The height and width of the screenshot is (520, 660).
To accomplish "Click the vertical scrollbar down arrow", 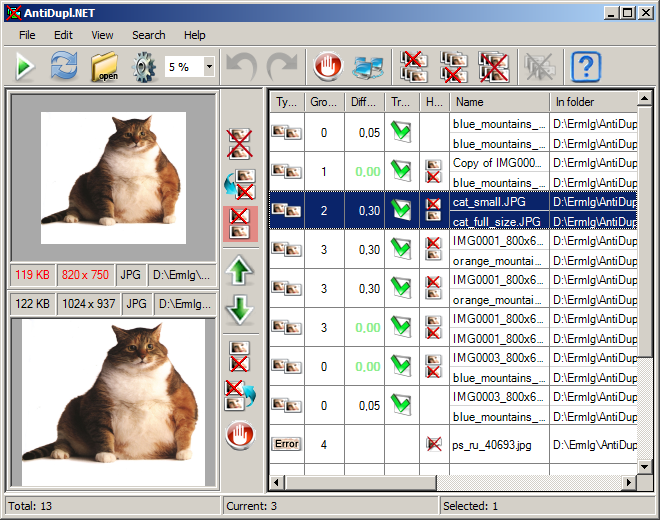I will (x=644, y=466).
